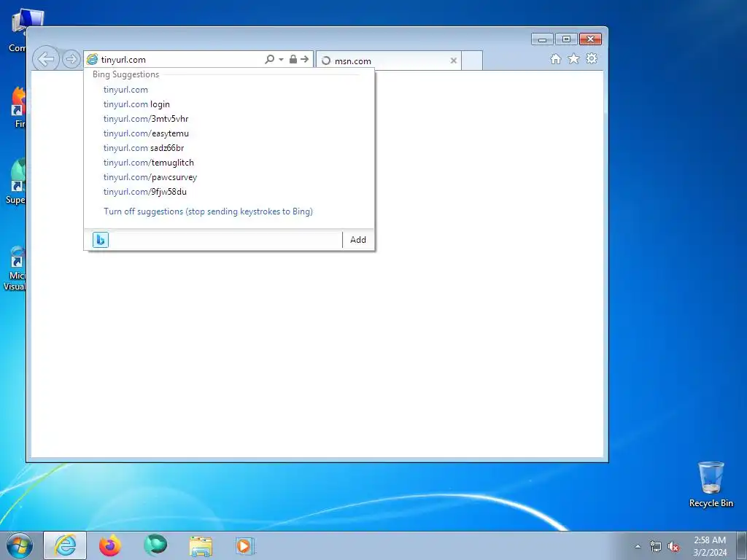
Task: Open Windows Explorer folder taskbar icon
Action: (201, 546)
